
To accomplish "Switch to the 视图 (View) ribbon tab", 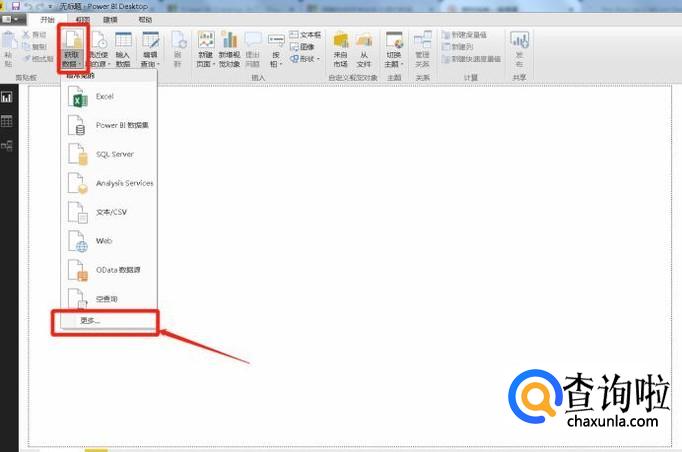I will pos(83,20).
